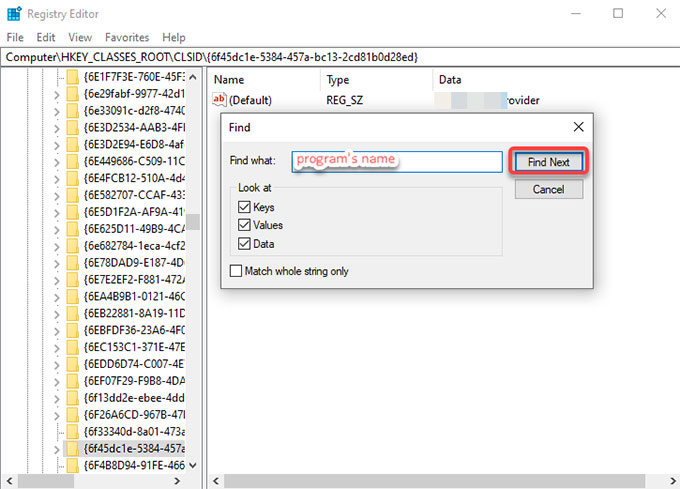This screenshot has height=489, width=680.
Task: Expand the {6E3D2534-AAB3-4F tree key
Action: (56, 128)
